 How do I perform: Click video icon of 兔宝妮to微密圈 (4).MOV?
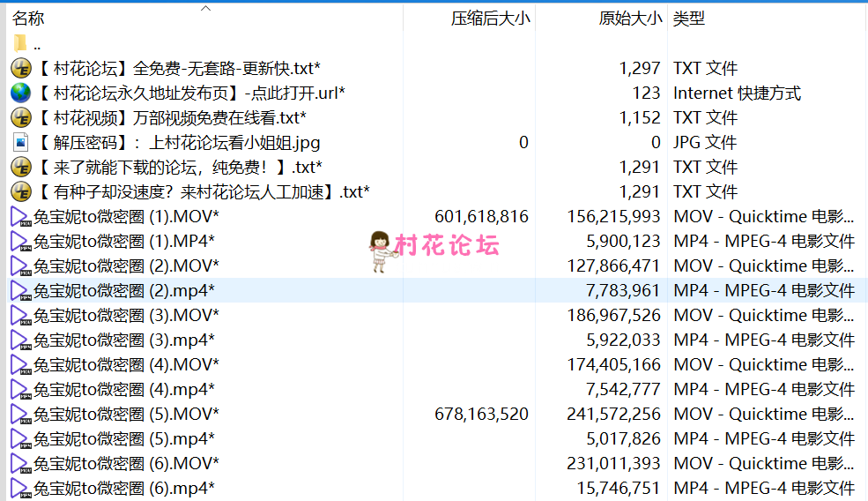point(20,364)
